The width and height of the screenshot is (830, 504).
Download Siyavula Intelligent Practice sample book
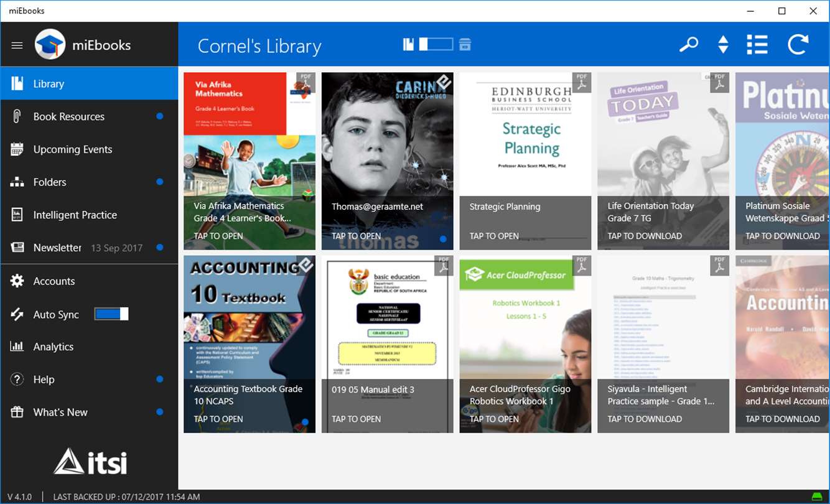coord(663,344)
